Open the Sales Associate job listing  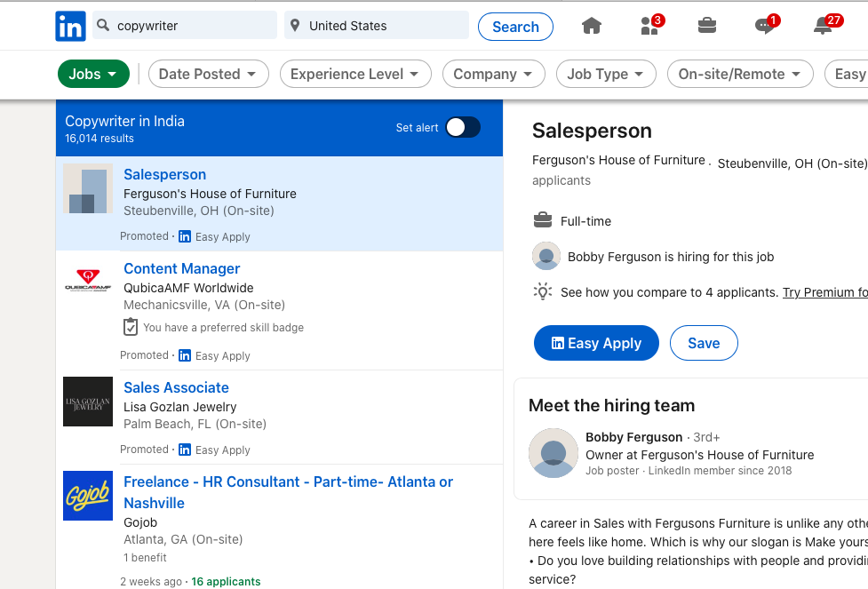[176, 387]
